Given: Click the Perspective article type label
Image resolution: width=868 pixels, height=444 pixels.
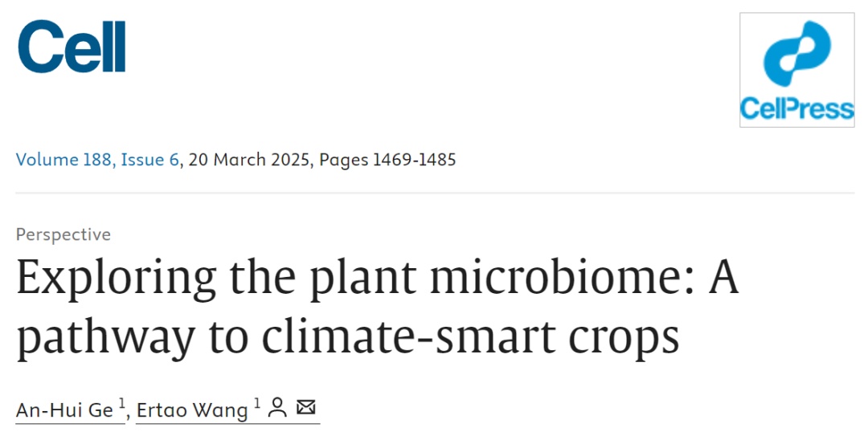Looking at the screenshot, I should [63, 234].
